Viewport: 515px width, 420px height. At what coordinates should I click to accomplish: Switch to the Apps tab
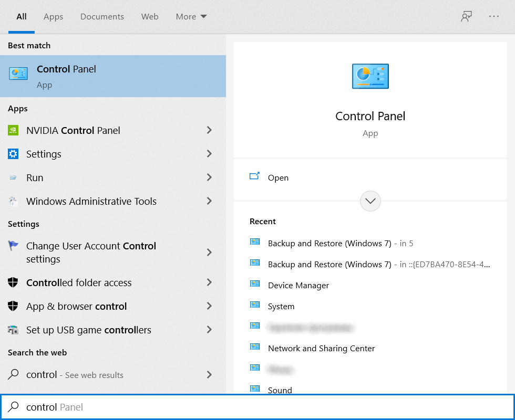[53, 16]
